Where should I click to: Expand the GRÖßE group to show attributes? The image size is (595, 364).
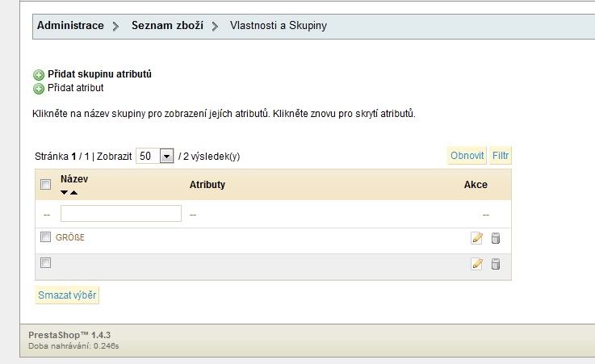tap(70, 238)
